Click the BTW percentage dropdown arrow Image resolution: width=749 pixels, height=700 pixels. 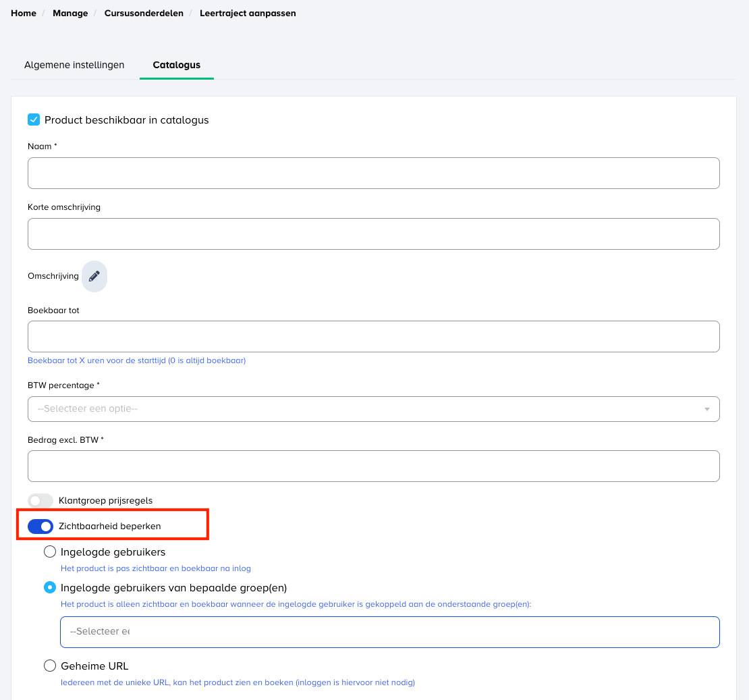pos(706,409)
